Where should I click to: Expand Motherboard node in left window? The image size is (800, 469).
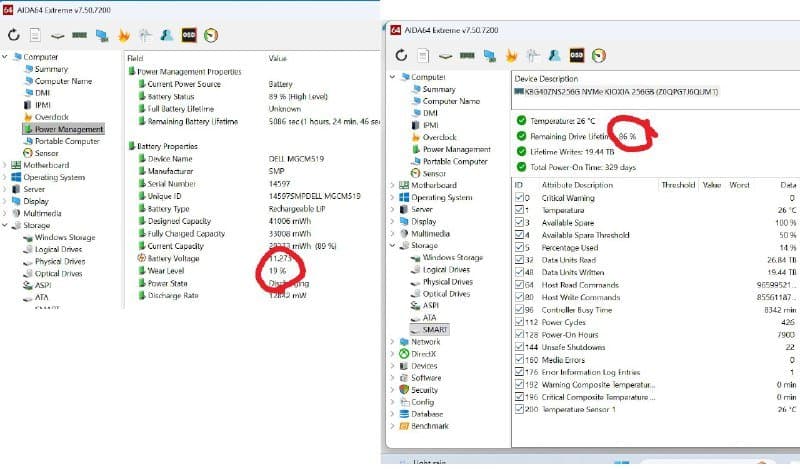pyautogui.click(x=5, y=165)
